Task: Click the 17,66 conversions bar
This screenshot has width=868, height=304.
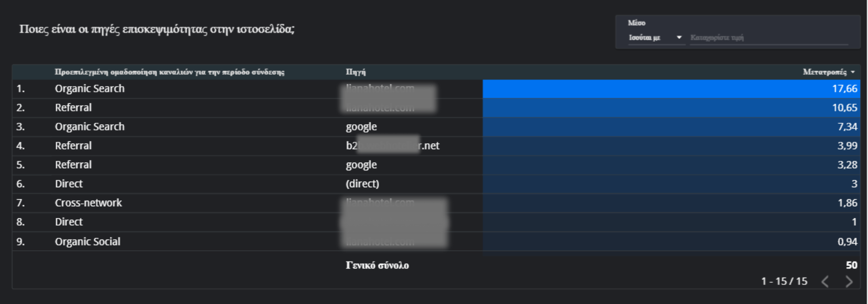Action: (x=671, y=89)
